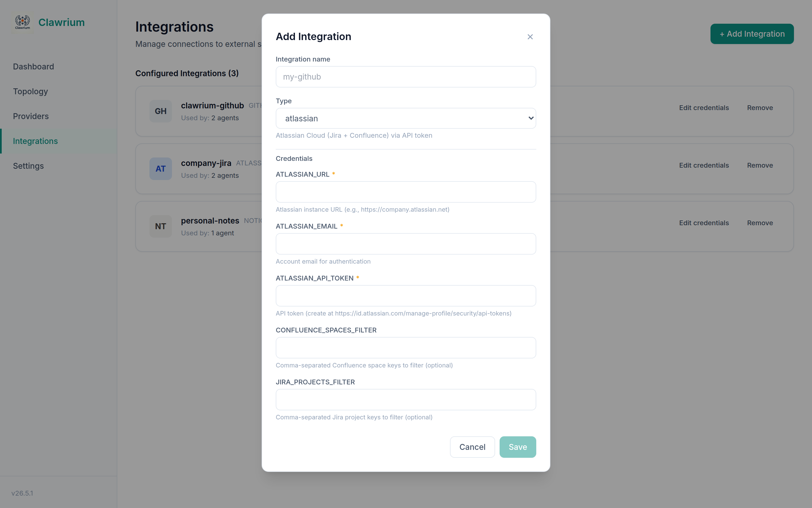Click the Atlassian API token hint text
Viewport: 812px width, 508px height.
pos(393,314)
